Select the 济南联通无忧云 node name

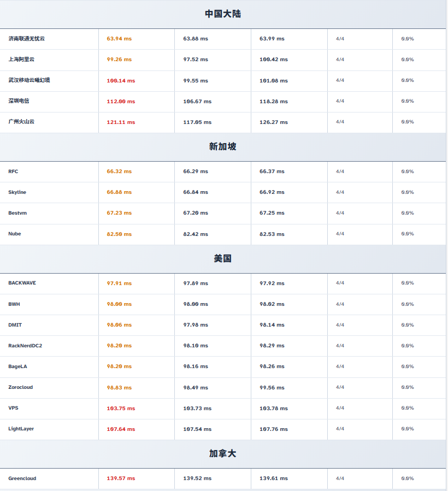coord(27,39)
